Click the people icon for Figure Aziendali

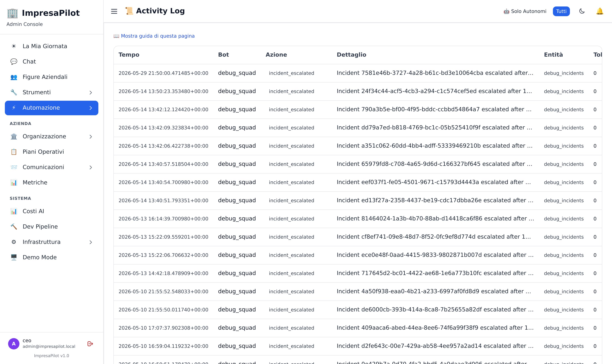coord(14,77)
